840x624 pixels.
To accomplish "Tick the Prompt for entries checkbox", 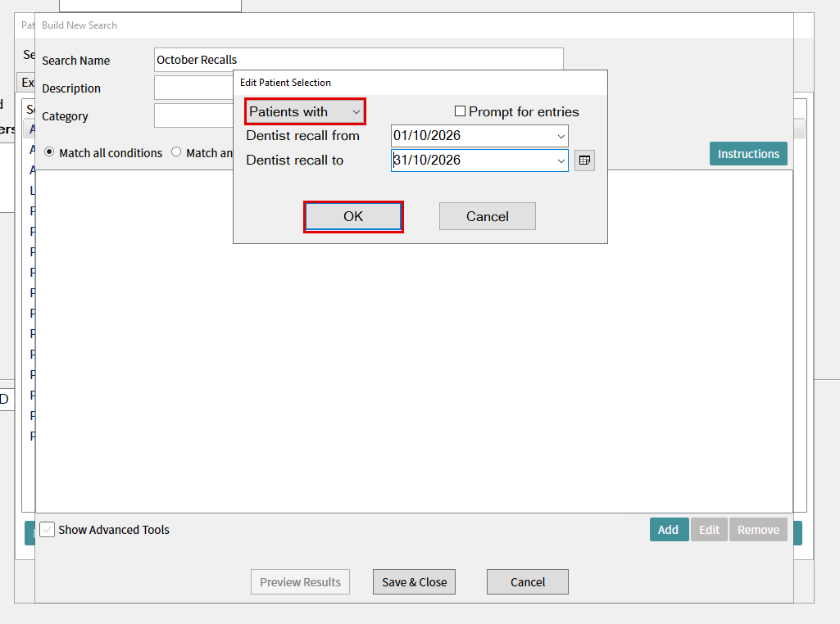I will (x=460, y=111).
